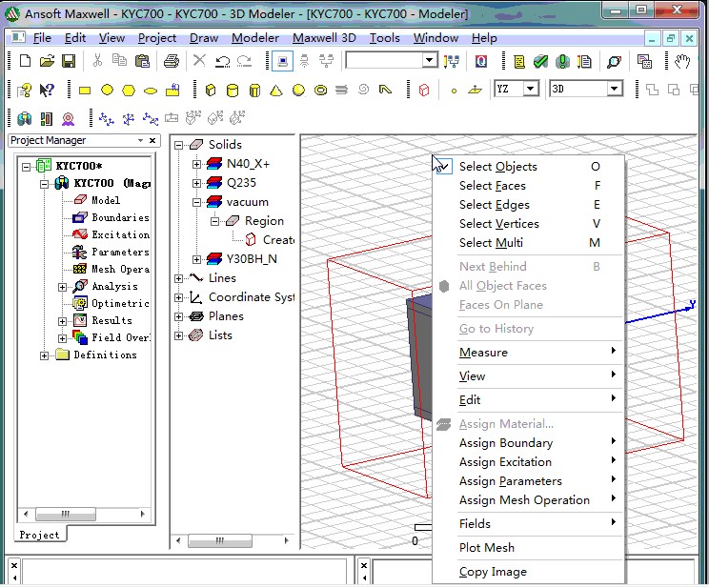Choose Copy Image in context menu
The height and width of the screenshot is (588, 709).
(x=529, y=571)
